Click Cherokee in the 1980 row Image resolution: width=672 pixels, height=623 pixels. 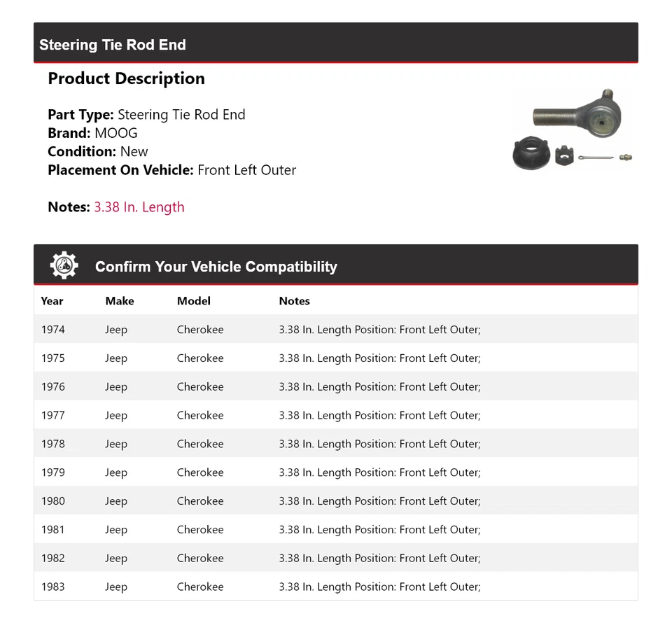(200, 501)
